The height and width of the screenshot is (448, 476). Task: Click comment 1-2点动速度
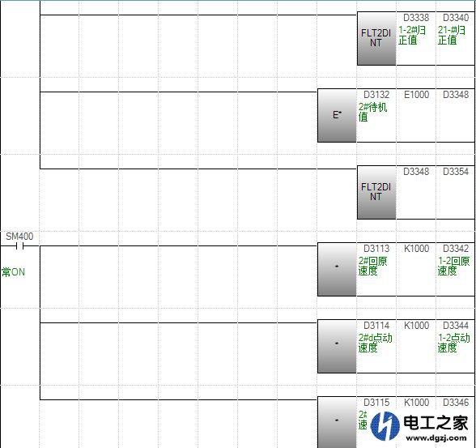tap(453, 343)
